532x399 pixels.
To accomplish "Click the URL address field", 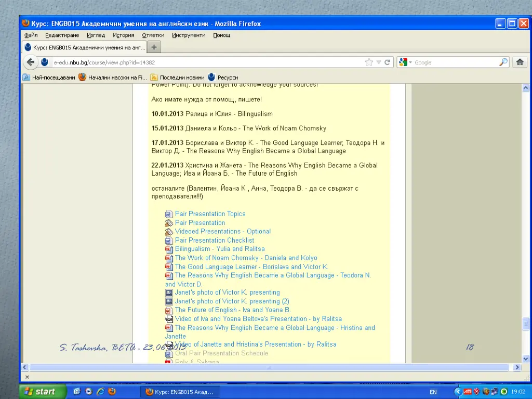I will pos(207,62).
